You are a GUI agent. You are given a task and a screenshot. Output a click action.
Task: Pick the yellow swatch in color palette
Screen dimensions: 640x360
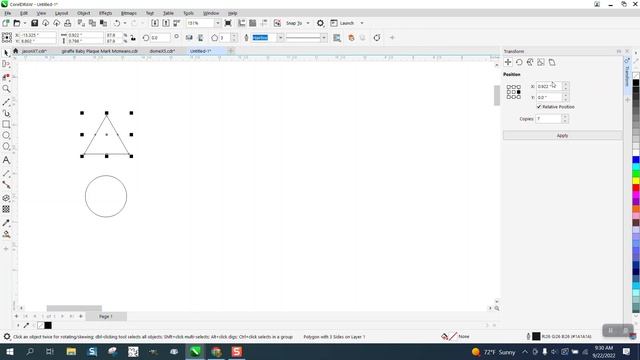[636, 181]
